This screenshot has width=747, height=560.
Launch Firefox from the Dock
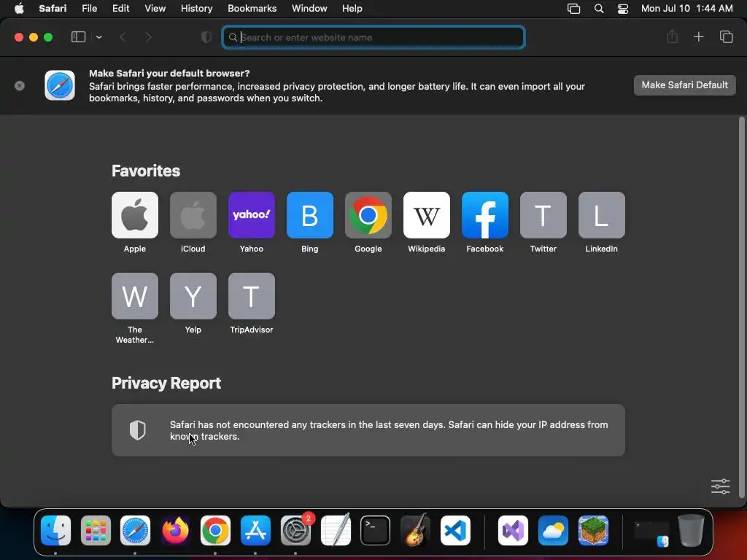[x=175, y=530]
